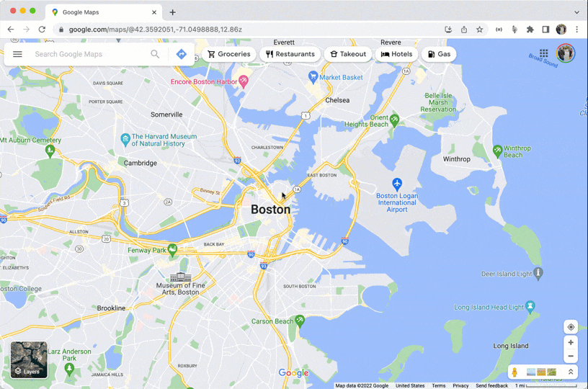The width and height of the screenshot is (588, 389).
Task: Zoom in with the plus button
Action: [x=571, y=342]
